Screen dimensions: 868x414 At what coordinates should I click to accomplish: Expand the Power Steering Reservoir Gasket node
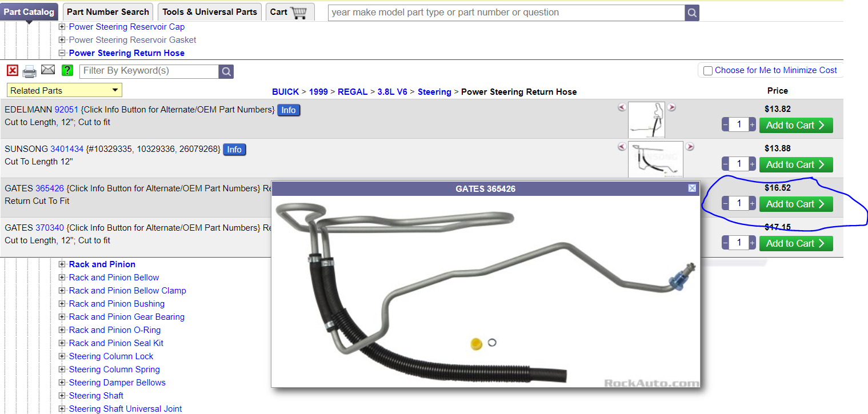pyautogui.click(x=62, y=40)
